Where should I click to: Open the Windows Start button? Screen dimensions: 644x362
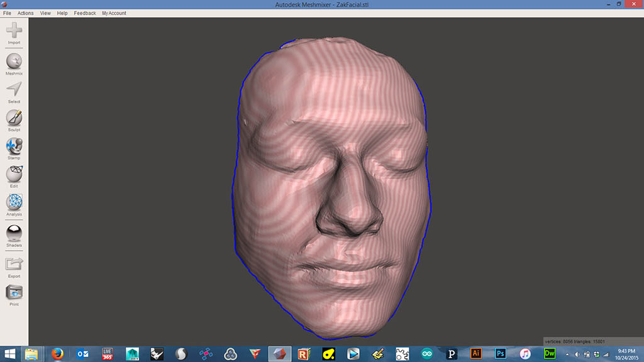pyautogui.click(x=10, y=354)
